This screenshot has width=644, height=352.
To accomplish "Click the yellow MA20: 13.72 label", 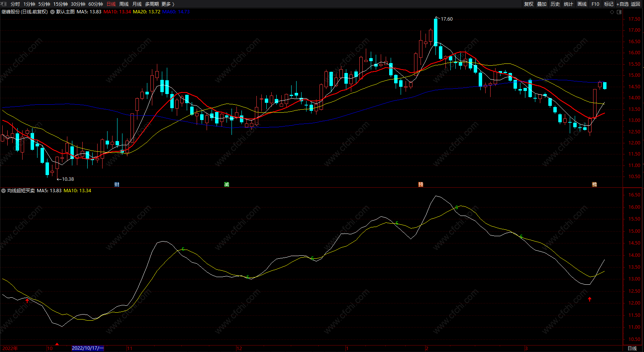I will point(147,12).
